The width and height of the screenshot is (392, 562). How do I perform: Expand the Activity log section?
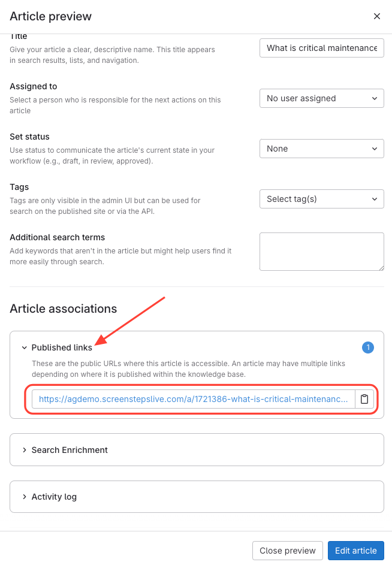click(54, 497)
